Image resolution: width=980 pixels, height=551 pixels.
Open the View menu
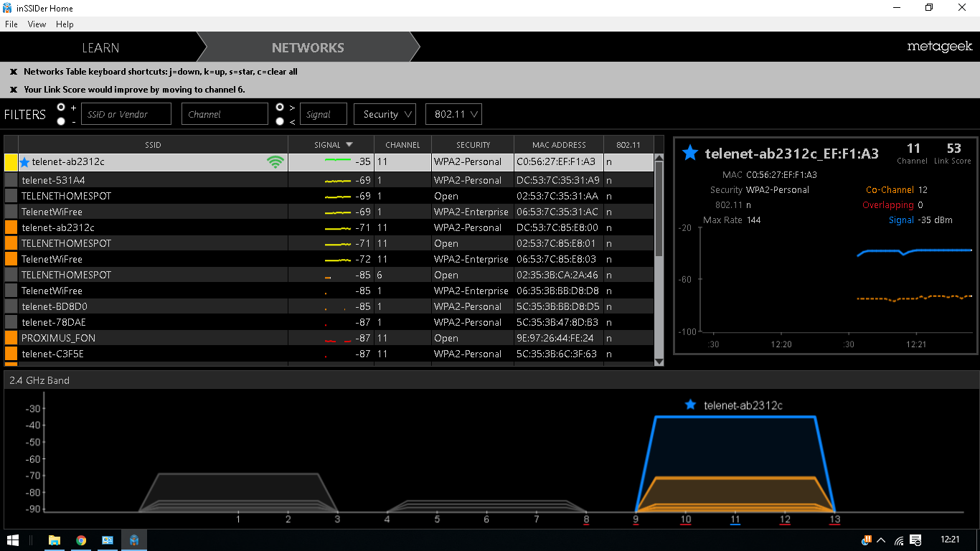click(37, 24)
